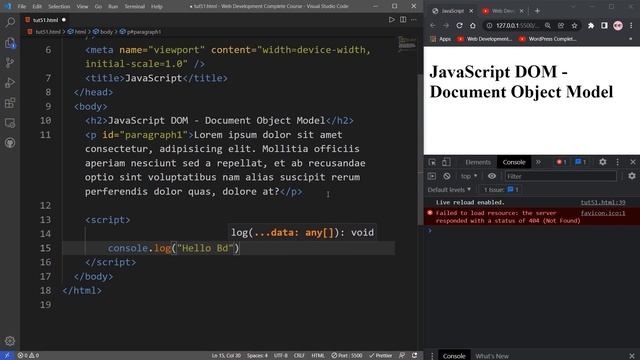Expand more DevTools tabs chevron
This screenshot has width=640, height=360.
click(x=538, y=162)
